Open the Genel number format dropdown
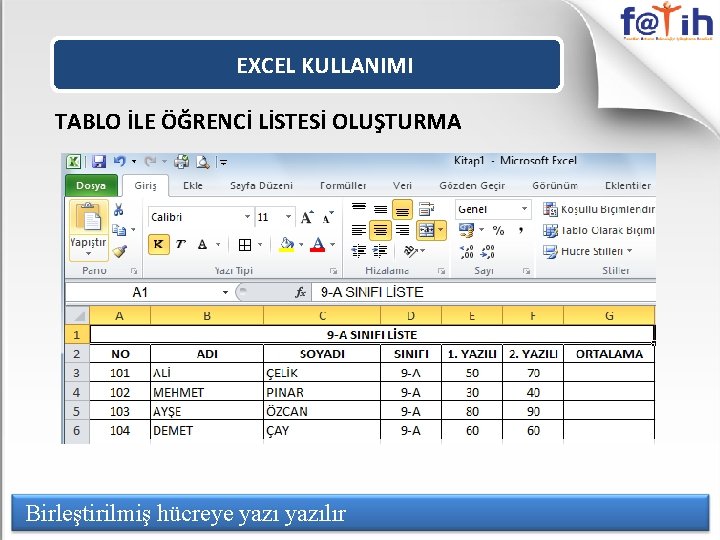Viewport: 720px width, 540px height. point(524,209)
